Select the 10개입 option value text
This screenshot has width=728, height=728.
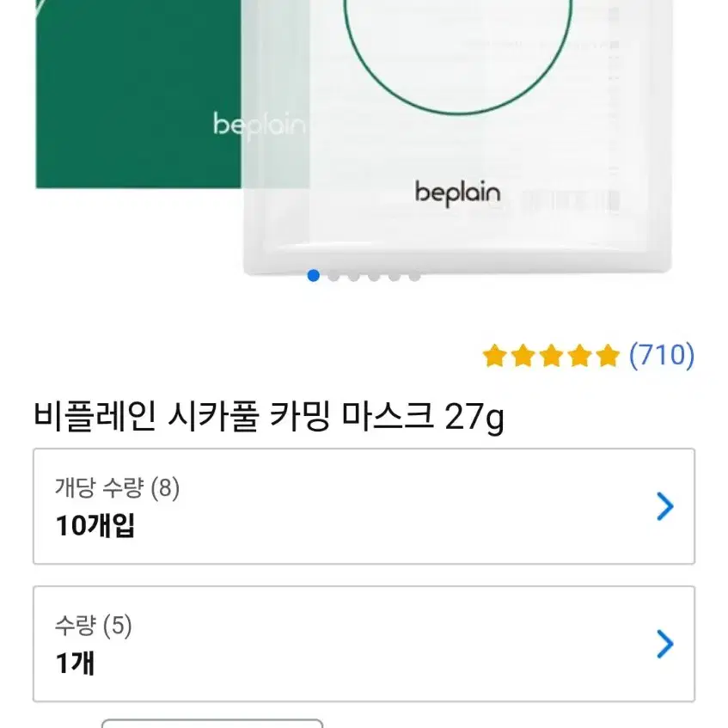click(95, 526)
